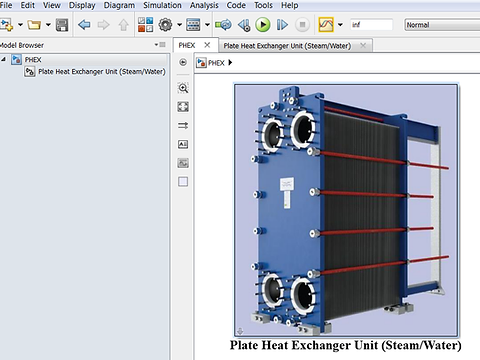Open the Help menu
Screen dimensions: 480x360
(289, 5)
